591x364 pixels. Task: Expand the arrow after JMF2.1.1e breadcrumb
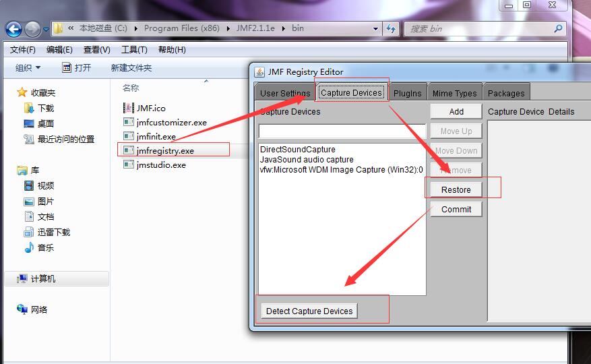click(x=284, y=28)
